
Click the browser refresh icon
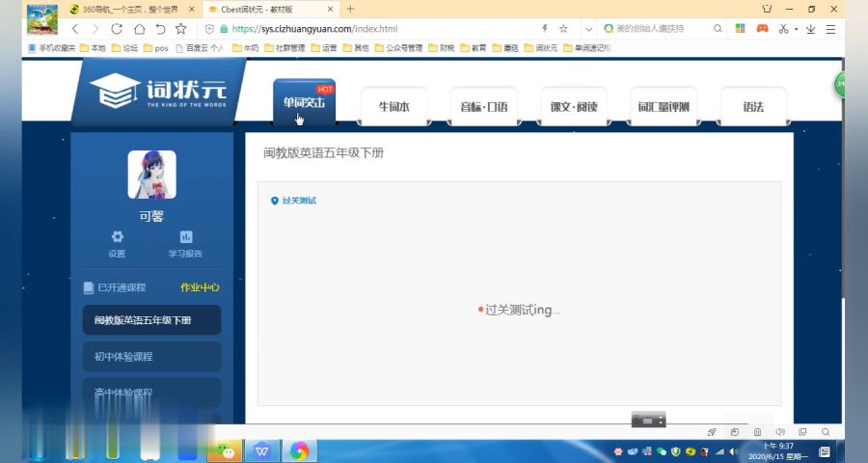117,29
